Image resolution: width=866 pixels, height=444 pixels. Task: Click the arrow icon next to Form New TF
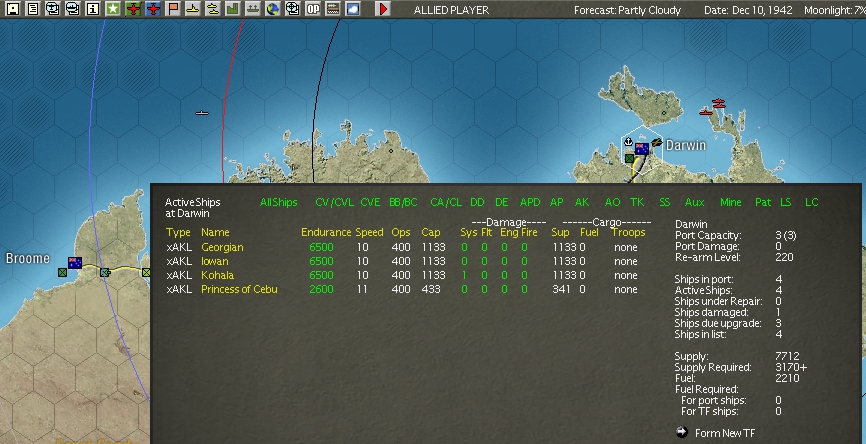(682, 432)
